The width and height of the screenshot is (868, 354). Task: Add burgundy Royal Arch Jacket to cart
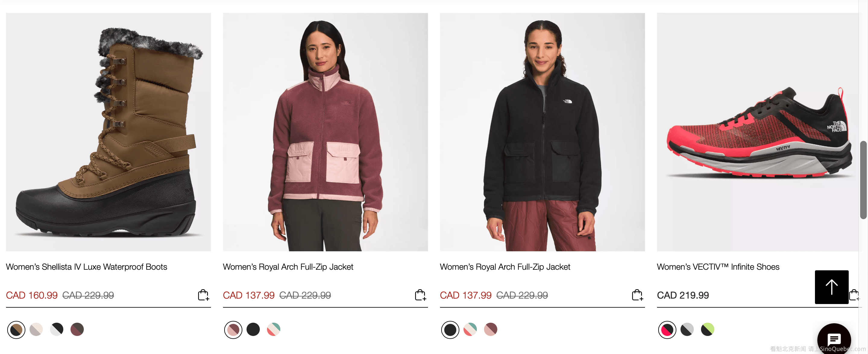coord(420,295)
